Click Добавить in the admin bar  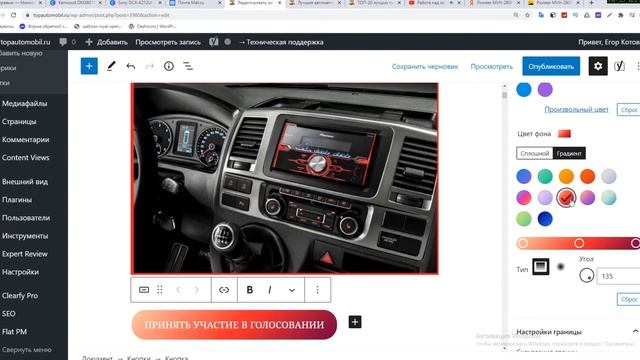point(107,42)
